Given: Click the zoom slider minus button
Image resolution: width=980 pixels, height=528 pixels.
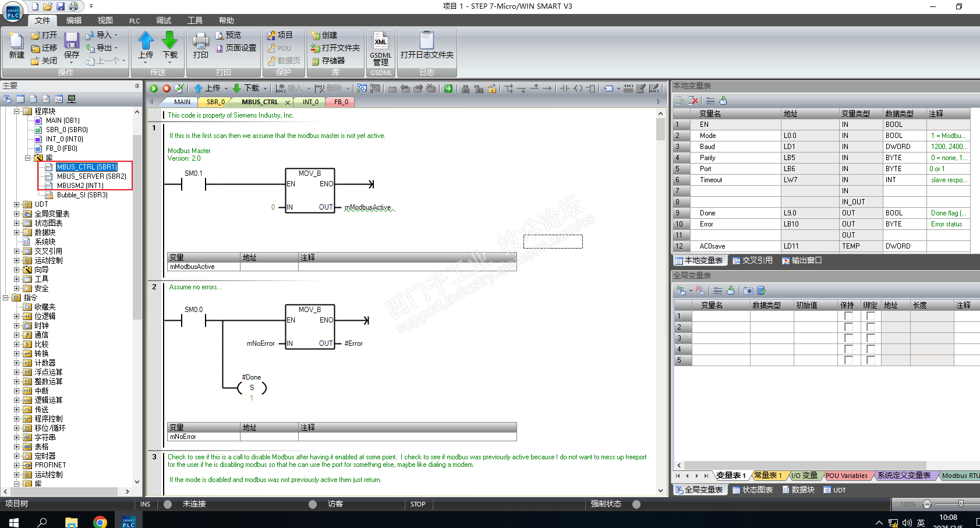Looking at the screenshot, I should point(927,504).
